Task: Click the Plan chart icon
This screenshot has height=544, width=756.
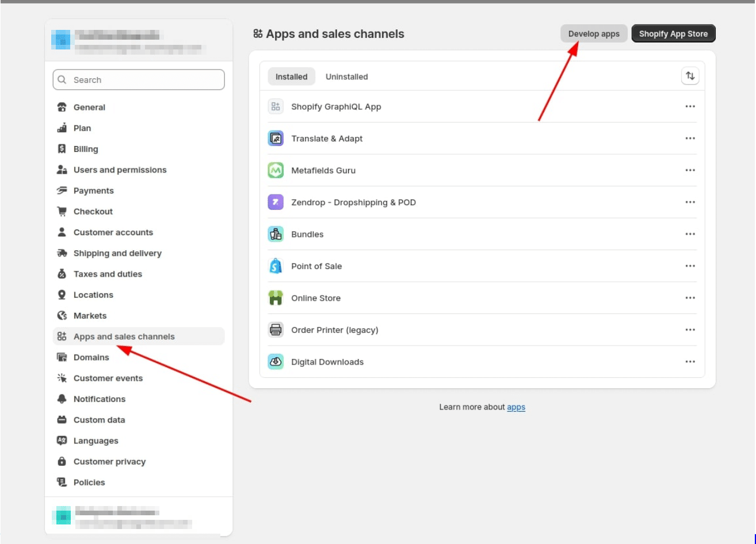Action: (62, 128)
